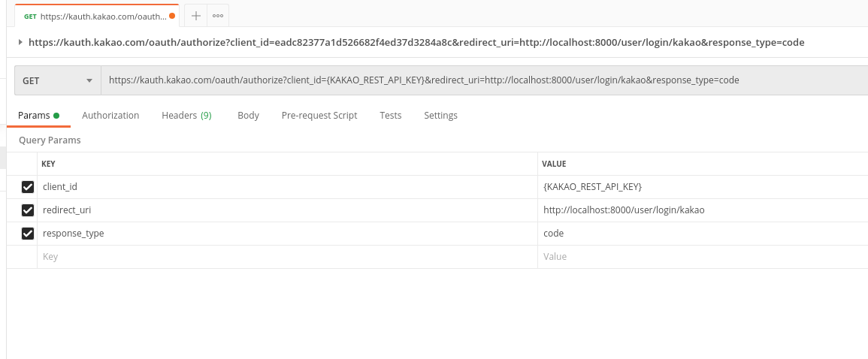
Task: Click the localhost:8000/user/login/kakao value cell
Action: 703,210
